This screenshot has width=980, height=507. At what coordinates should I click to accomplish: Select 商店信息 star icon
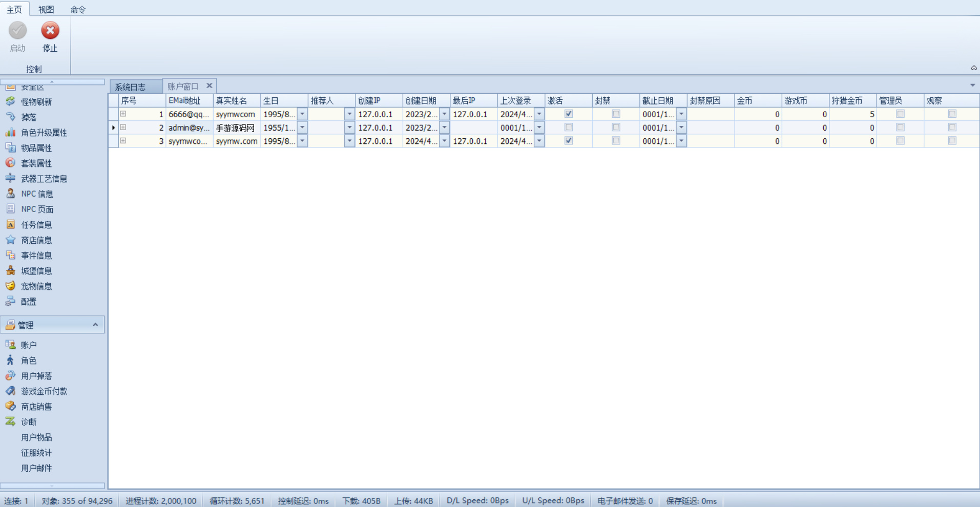pos(10,240)
